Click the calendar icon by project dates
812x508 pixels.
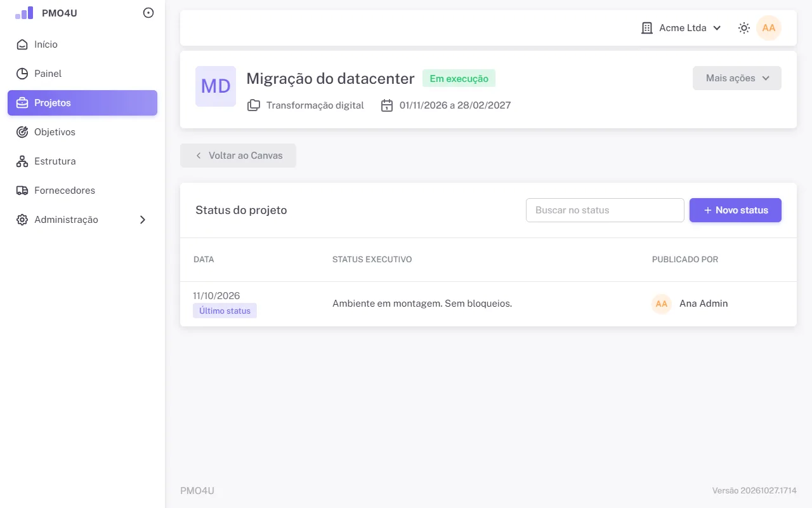[387, 105]
